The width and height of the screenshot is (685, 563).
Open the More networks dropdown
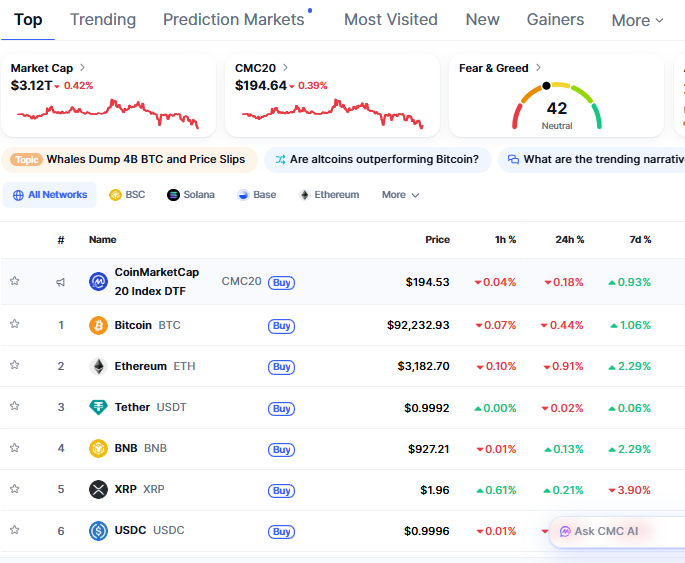(x=400, y=195)
